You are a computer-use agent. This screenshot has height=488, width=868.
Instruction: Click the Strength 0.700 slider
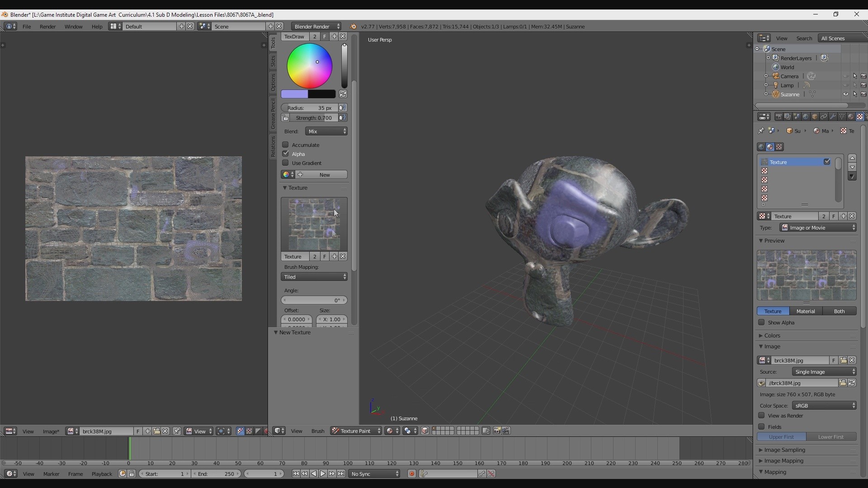314,118
